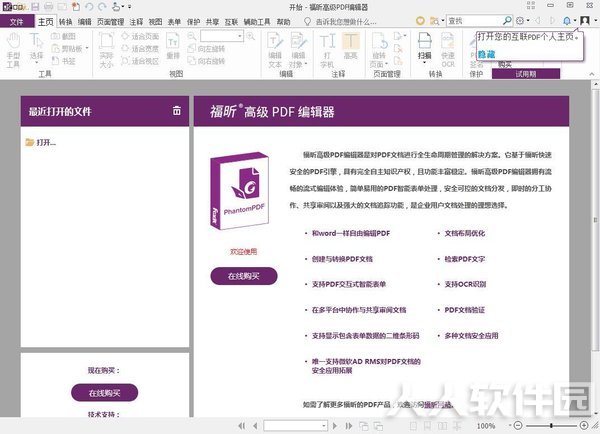Choose Fit Page (适合页面)

click(x=140, y=36)
